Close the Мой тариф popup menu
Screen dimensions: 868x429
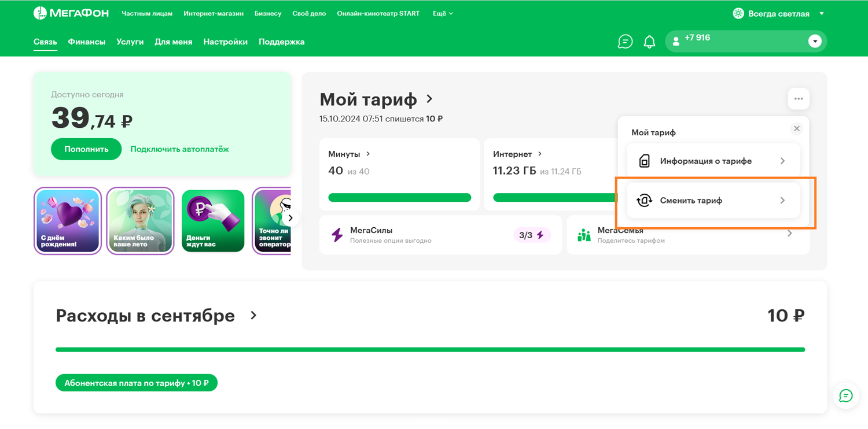[797, 128]
